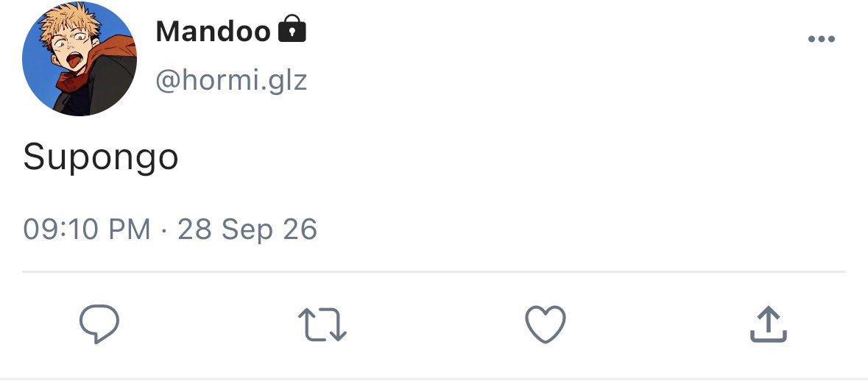The height and width of the screenshot is (381, 868).
Task: Share Mandoo's tweet via the arrow tray
Action: click(x=769, y=324)
